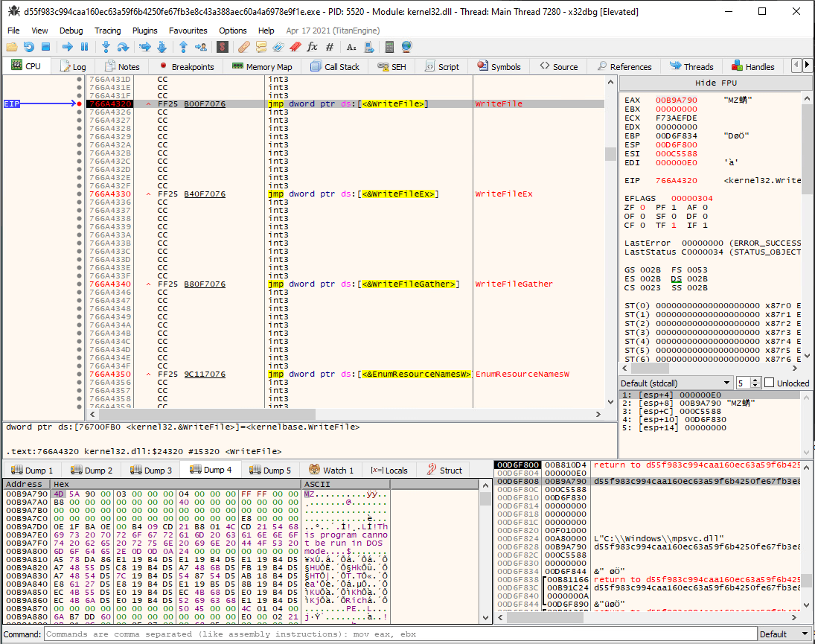Select stack row 00D6F808

648,481
